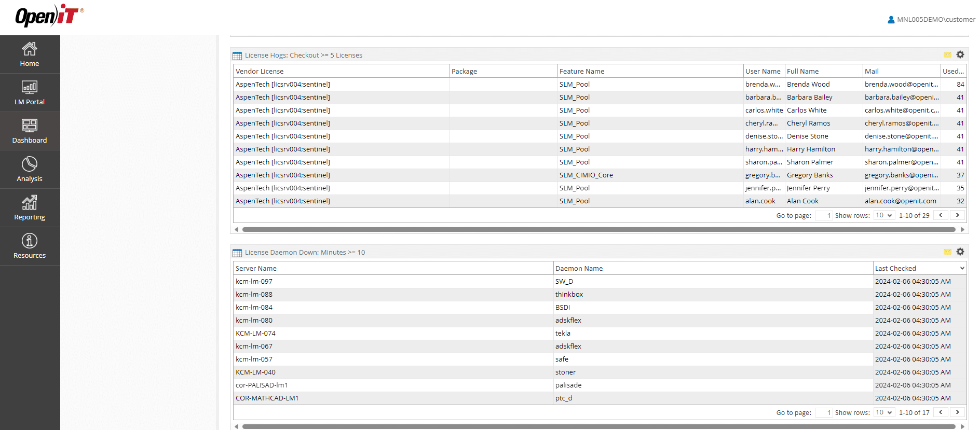The image size is (980, 430).
Task: Click the ptc_d daemon cell
Action: 713,398
